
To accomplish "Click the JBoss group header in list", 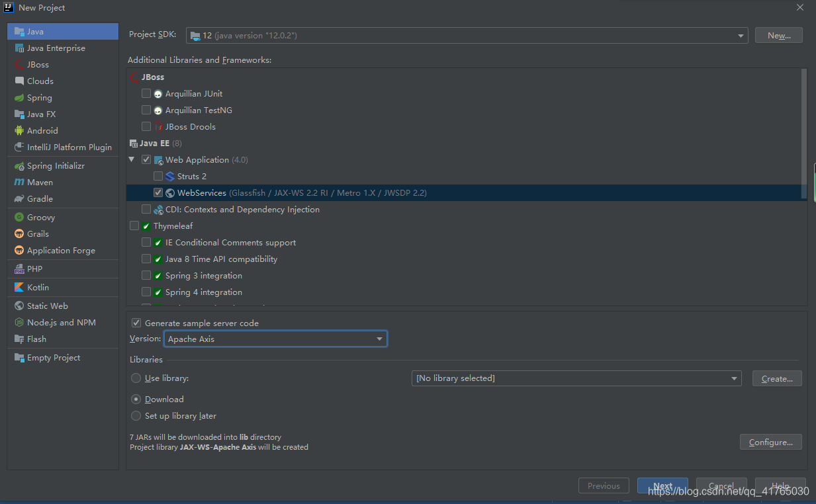I will pyautogui.click(x=148, y=77).
